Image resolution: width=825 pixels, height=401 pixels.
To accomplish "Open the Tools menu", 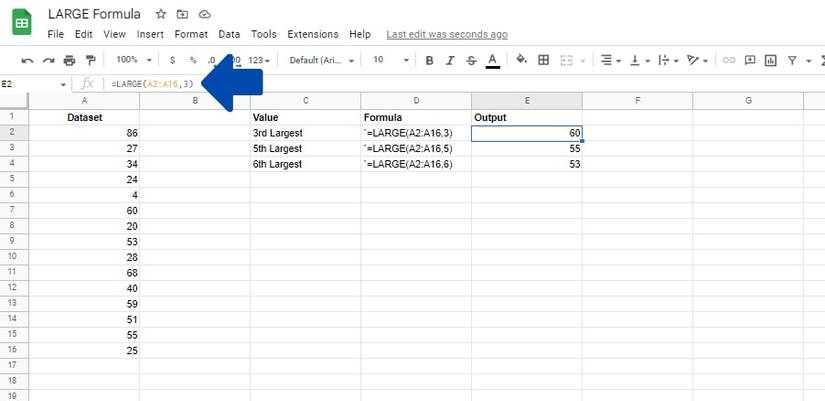I will click(x=264, y=34).
